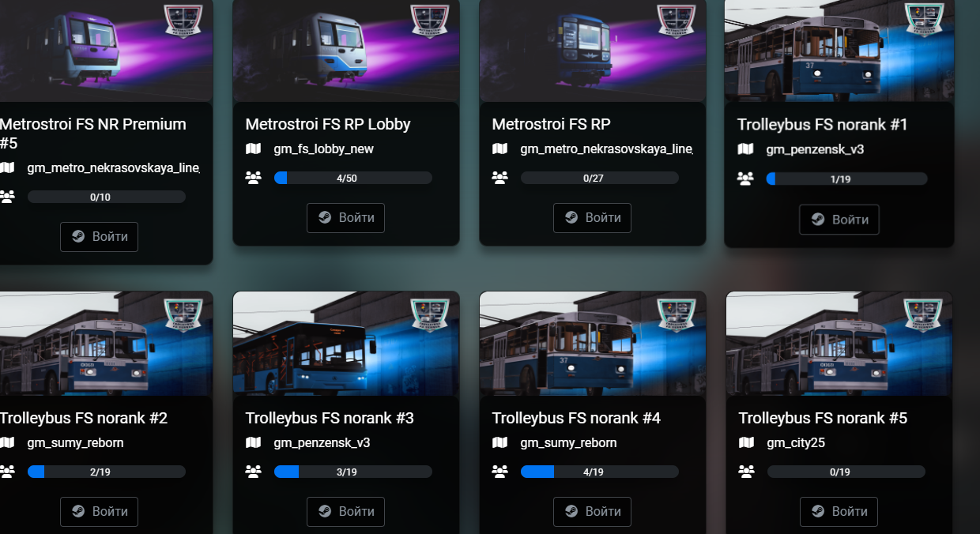Click the shield badge on Trolleybus FS norank #1
Viewport: 980px width, 534px height.
coord(923,19)
